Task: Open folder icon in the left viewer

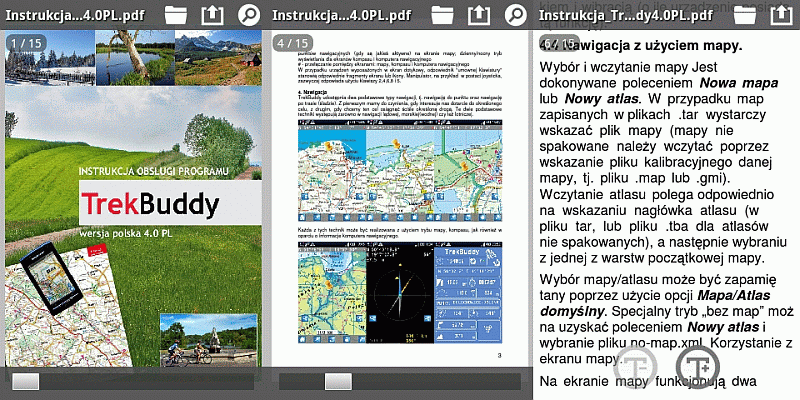Action: (176, 15)
